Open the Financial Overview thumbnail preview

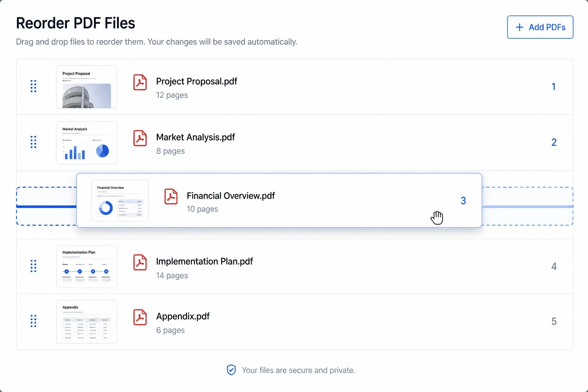[120, 201]
